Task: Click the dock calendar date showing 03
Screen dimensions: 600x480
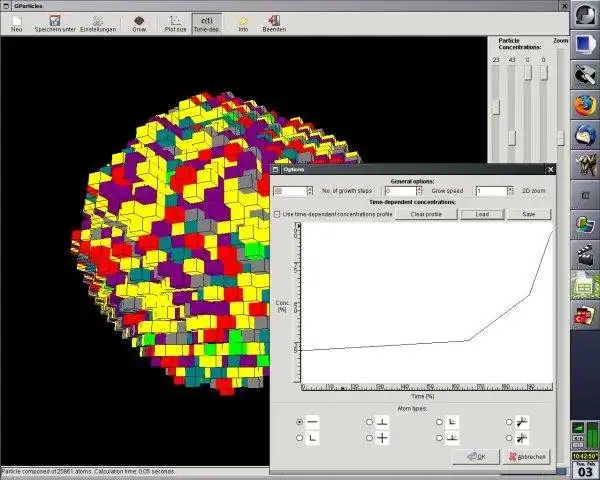Action: tap(585, 470)
